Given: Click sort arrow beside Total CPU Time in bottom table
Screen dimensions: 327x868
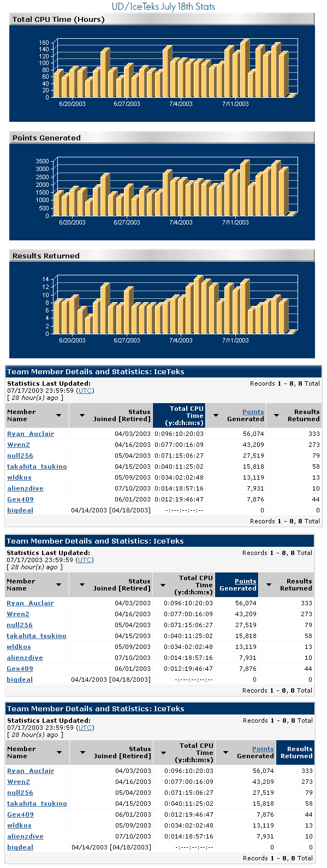Looking at the screenshot, I should 163,753.
